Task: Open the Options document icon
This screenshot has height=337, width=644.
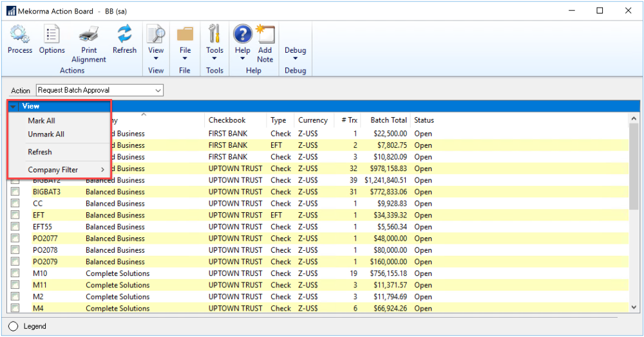Action: coord(52,34)
